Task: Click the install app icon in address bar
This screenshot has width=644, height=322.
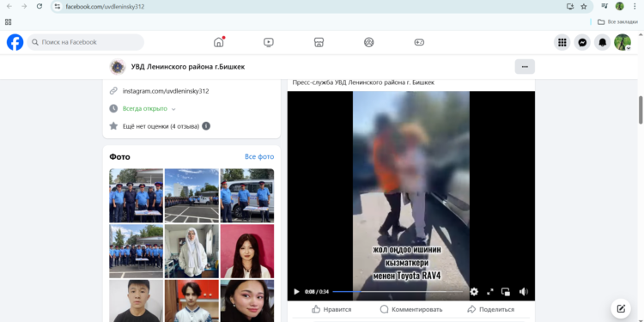Action: [x=569, y=6]
